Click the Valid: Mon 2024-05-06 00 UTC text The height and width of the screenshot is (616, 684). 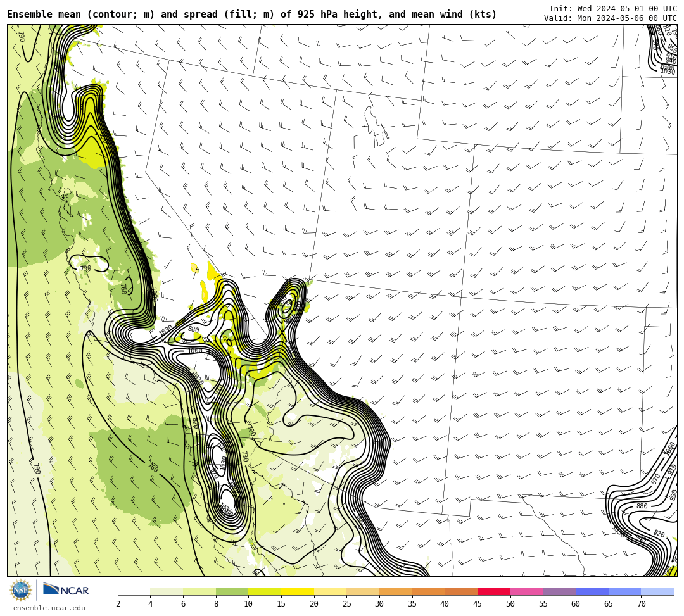click(611, 18)
